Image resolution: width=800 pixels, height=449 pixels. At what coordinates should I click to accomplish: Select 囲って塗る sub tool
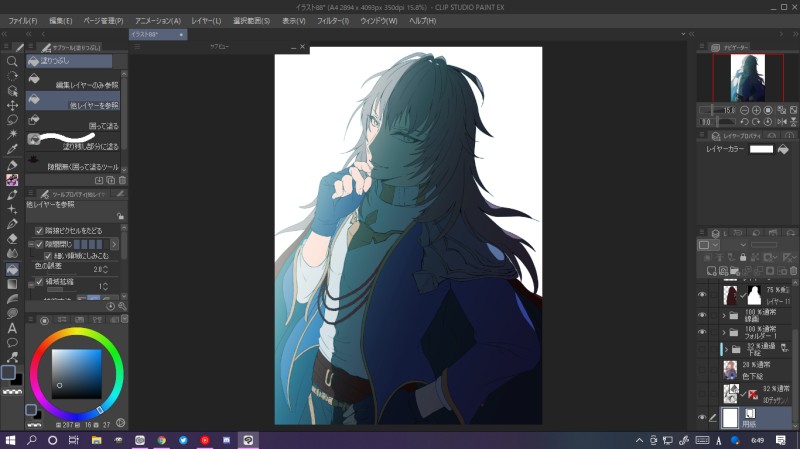[73, 121]
